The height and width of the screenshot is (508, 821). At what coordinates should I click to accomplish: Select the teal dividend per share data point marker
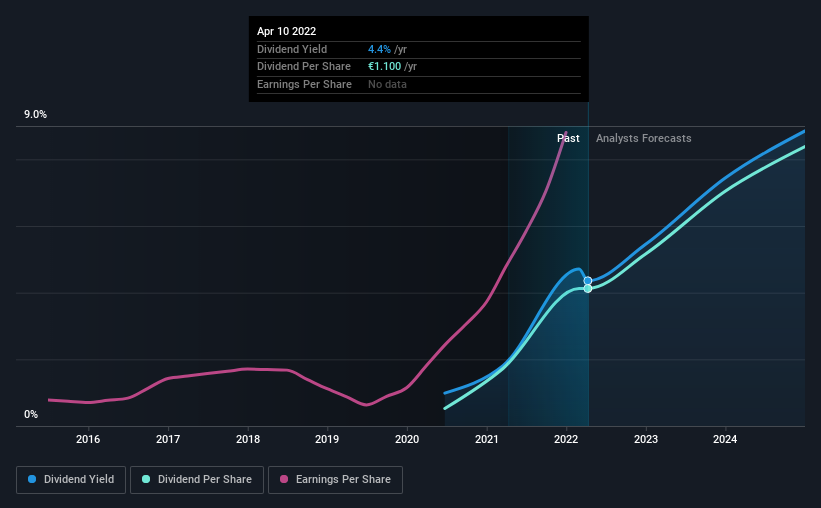click(x=588, y=289)
